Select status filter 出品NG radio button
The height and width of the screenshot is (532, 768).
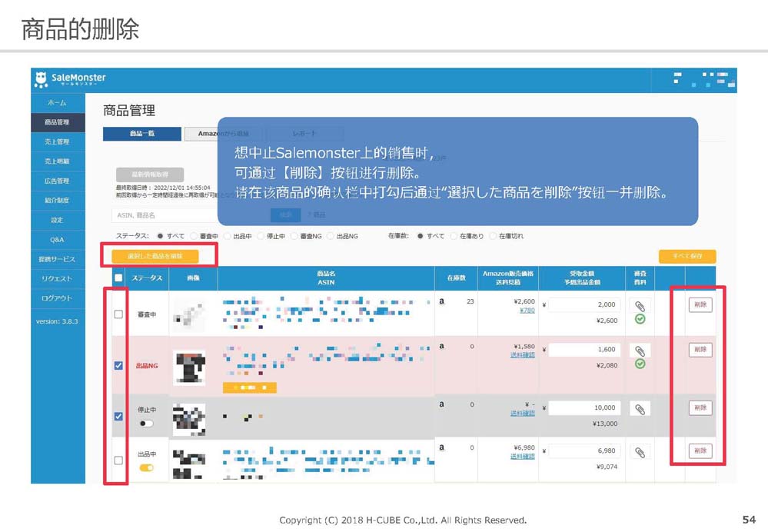click(x=331, y=236)
